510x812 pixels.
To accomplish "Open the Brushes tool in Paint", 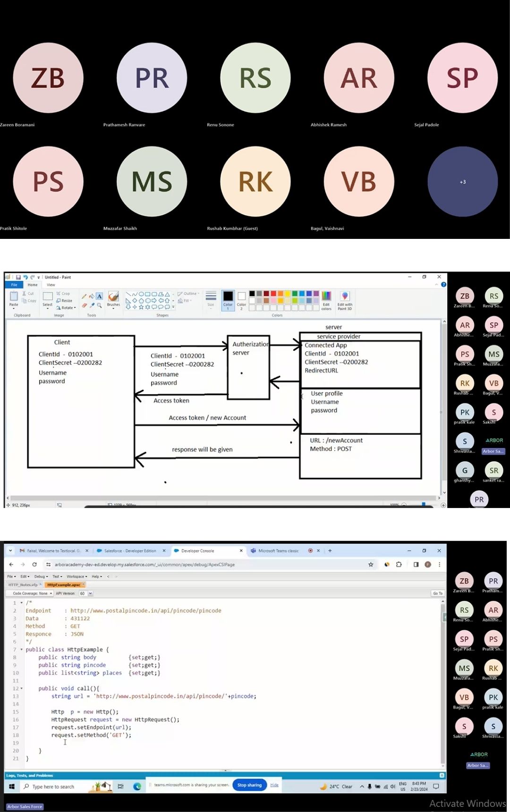I will click(113, 299).
